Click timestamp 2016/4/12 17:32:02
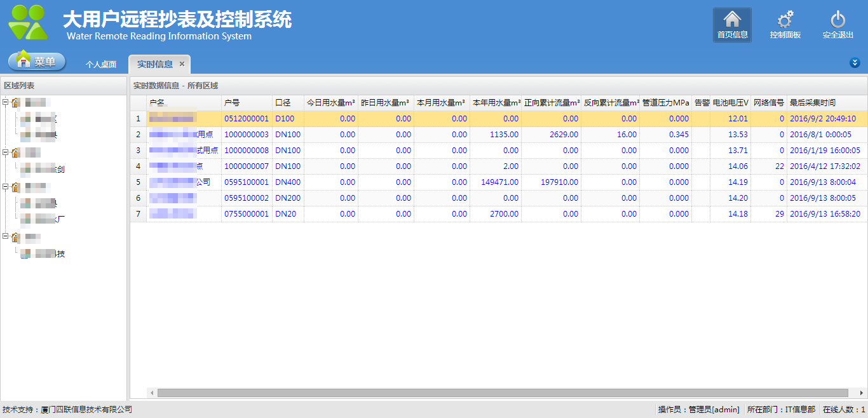 (x=825, y=166)
